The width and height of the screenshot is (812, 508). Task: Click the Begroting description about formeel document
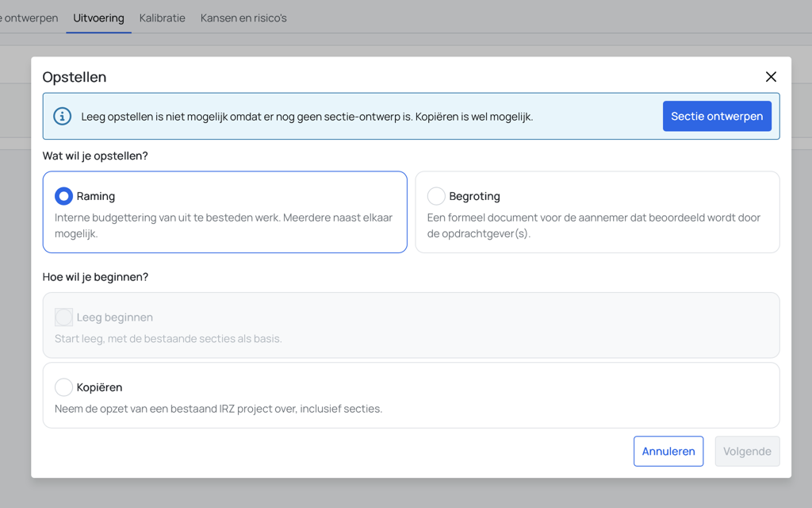(593, 225)
